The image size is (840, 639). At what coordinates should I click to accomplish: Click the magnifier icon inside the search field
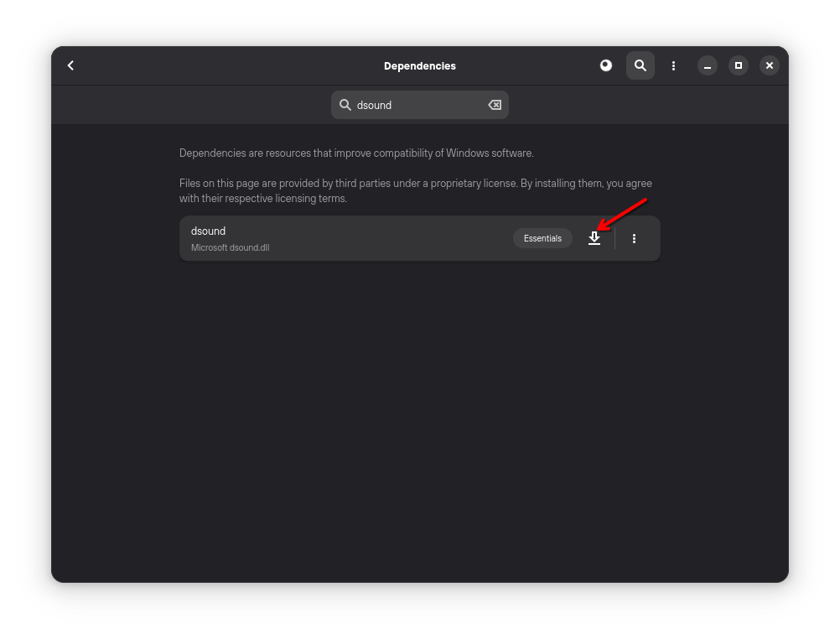(345, 105)
